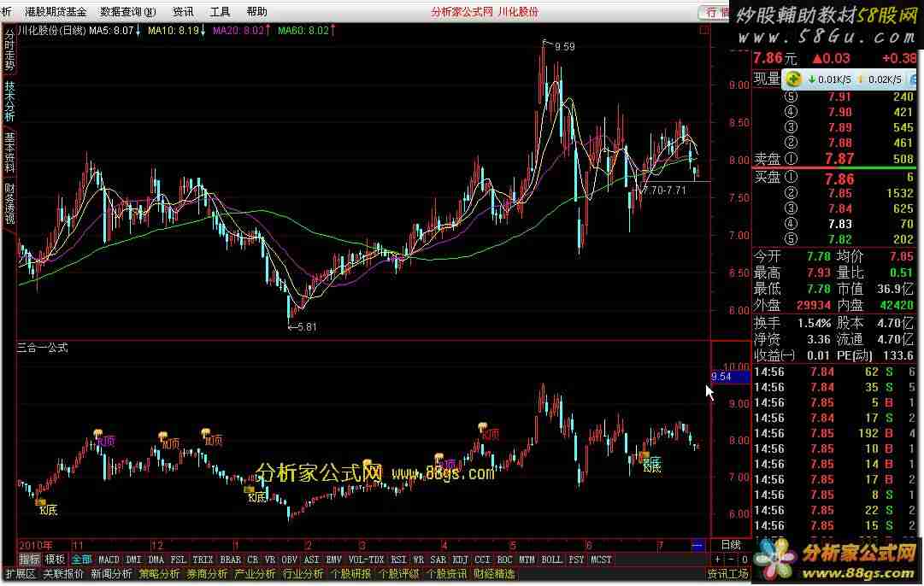The image size is (924, 586).
Task: Apply the BOLL indicator
Action: pyautogui.click(x=551, y=560)
